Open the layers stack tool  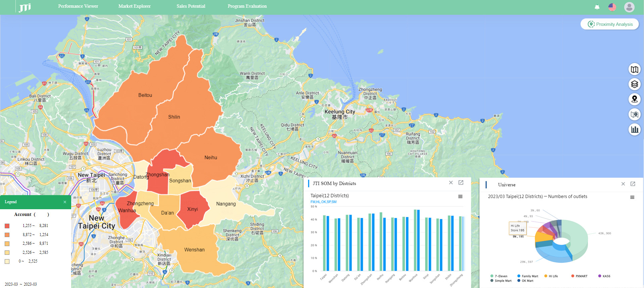pos(634,84)
